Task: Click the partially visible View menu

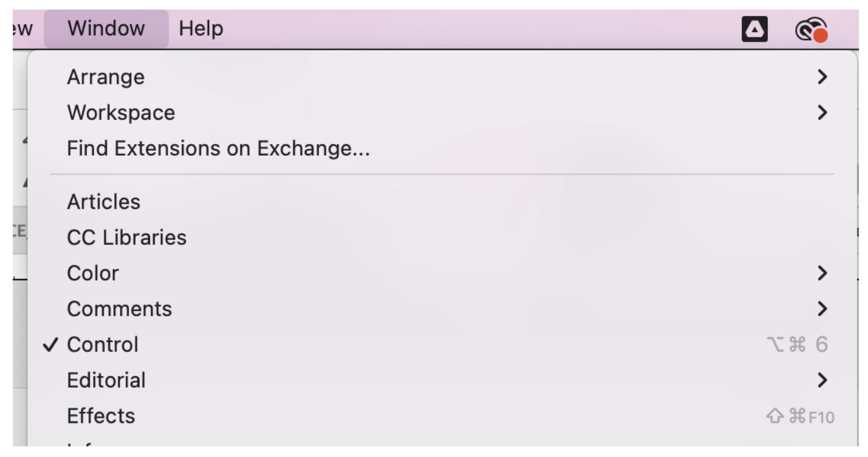Action: point(23,29)
